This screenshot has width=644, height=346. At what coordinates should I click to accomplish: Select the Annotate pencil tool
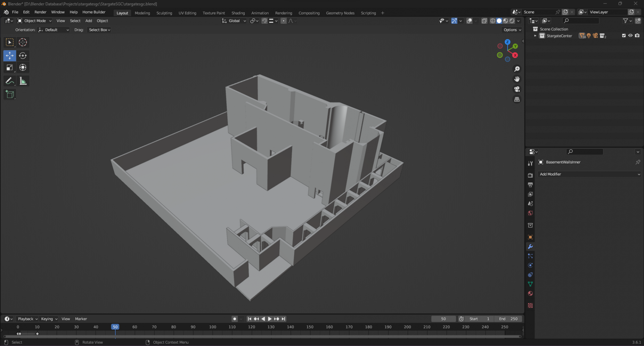click(10, 81)
